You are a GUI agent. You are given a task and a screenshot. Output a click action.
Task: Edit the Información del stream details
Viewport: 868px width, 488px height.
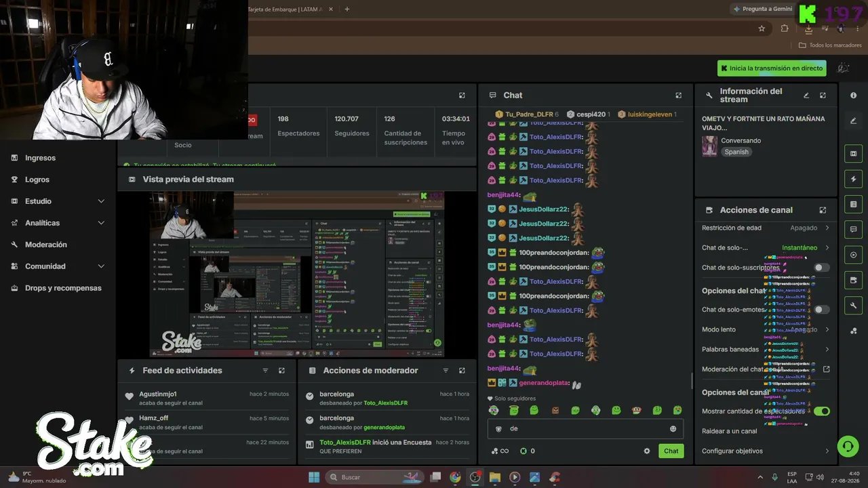click(x=806, y=96)
